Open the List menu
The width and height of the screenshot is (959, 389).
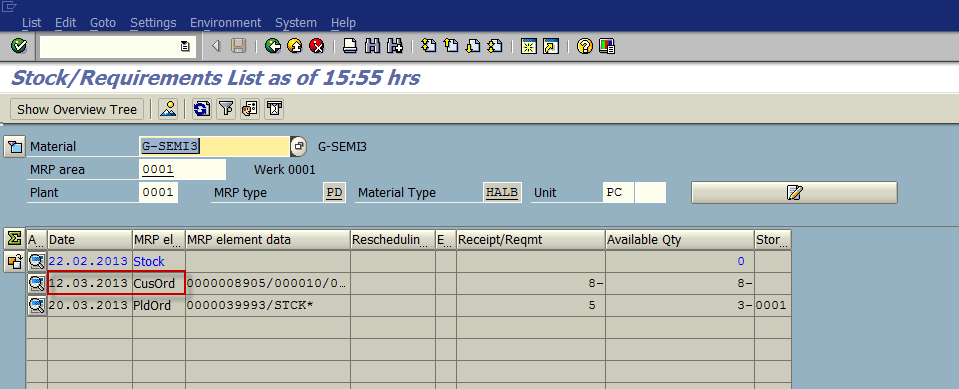pyautogui.click(x=31, y=23)
